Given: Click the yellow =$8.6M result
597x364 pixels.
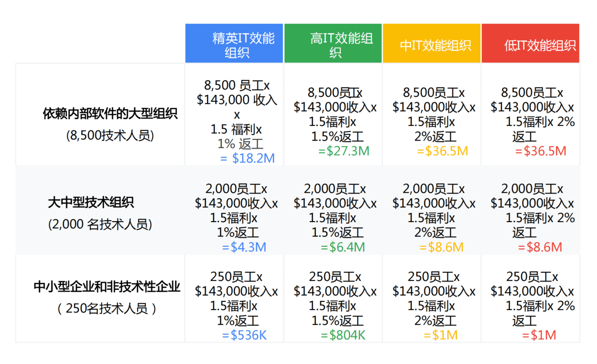Looking at the screenshot, I should pyautogui.click(x=442, y=247).
